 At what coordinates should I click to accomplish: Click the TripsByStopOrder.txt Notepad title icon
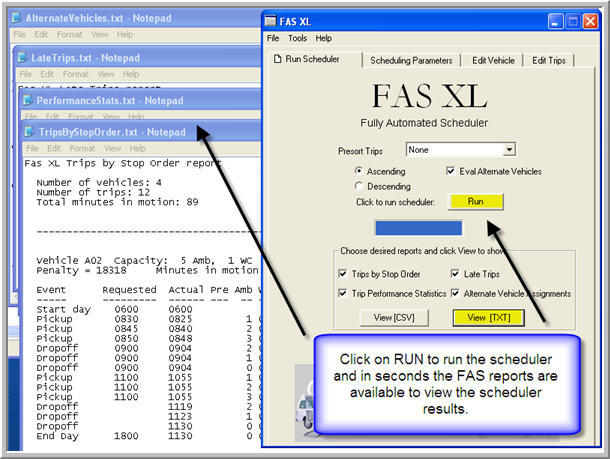pos(30,132)
